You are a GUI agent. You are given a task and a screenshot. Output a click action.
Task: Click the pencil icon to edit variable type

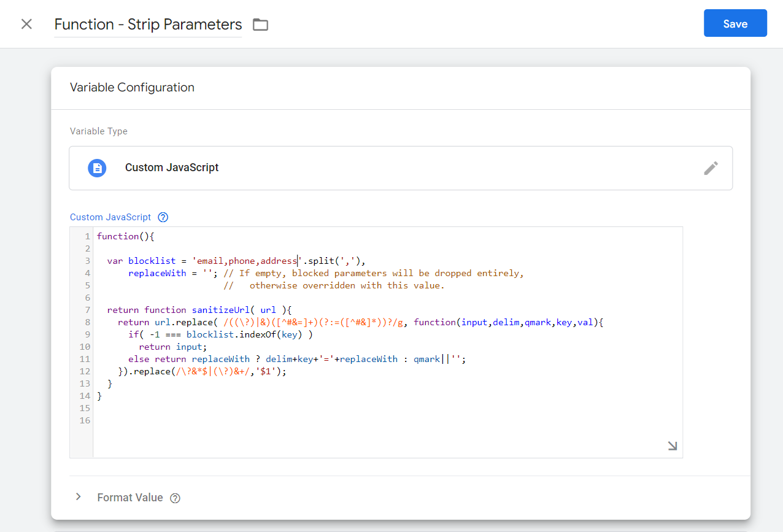(711, 168)
